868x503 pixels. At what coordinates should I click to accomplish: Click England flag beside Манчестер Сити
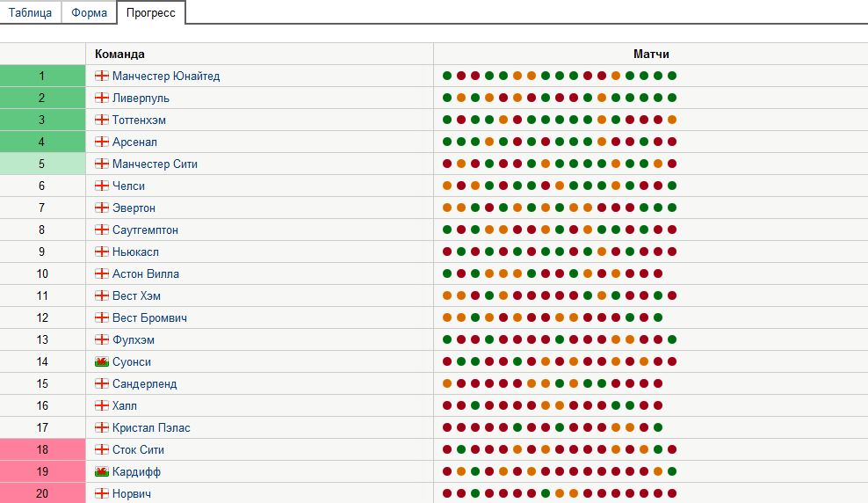click(x=102, y=164)
